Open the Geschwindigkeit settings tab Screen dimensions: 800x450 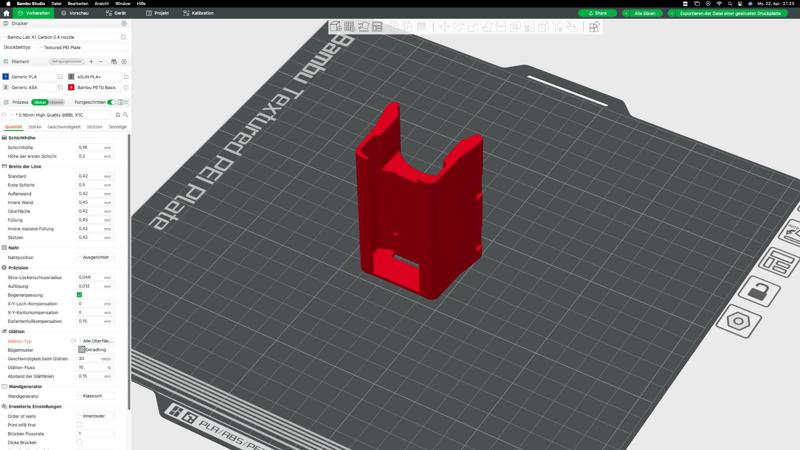(x=64, y=127)
